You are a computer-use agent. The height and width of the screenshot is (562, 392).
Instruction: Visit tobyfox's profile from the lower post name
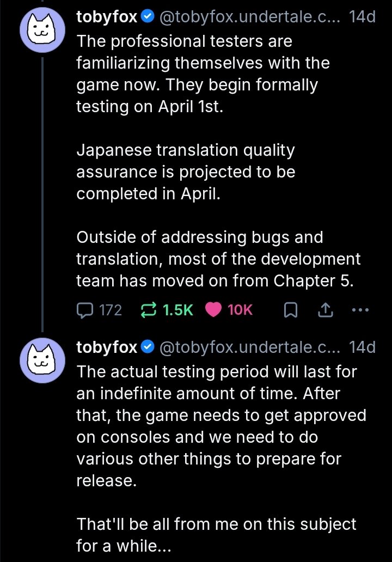click(107, 347)
